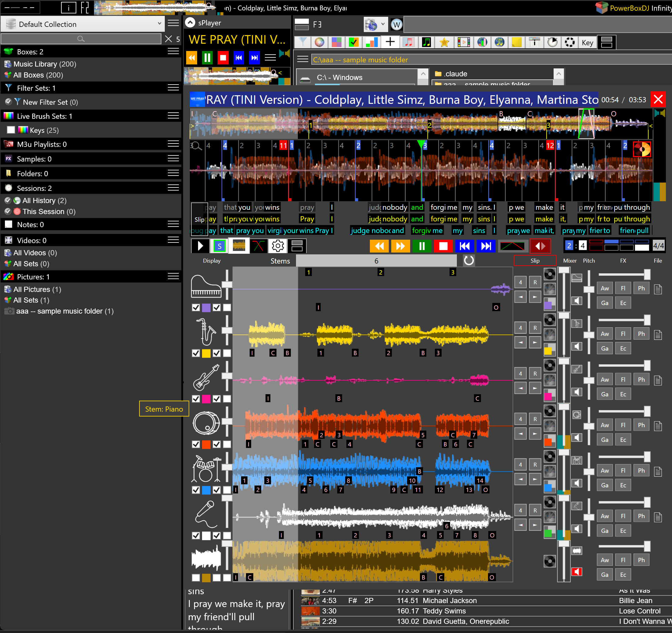Click the gold star toolbar icon
The image size is (672, 633).
click(x=444, y=42)
